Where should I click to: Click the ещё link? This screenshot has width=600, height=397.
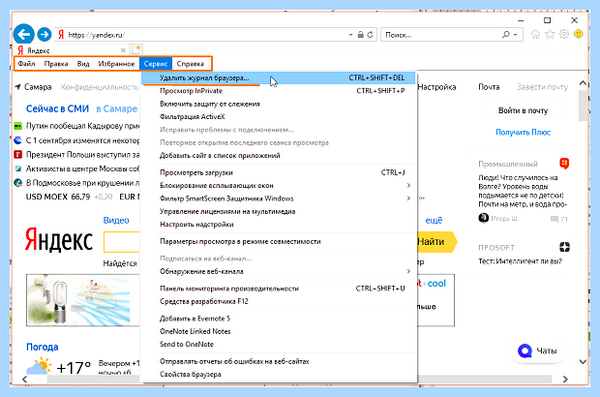pyautogui.click(x=434, y=221)
